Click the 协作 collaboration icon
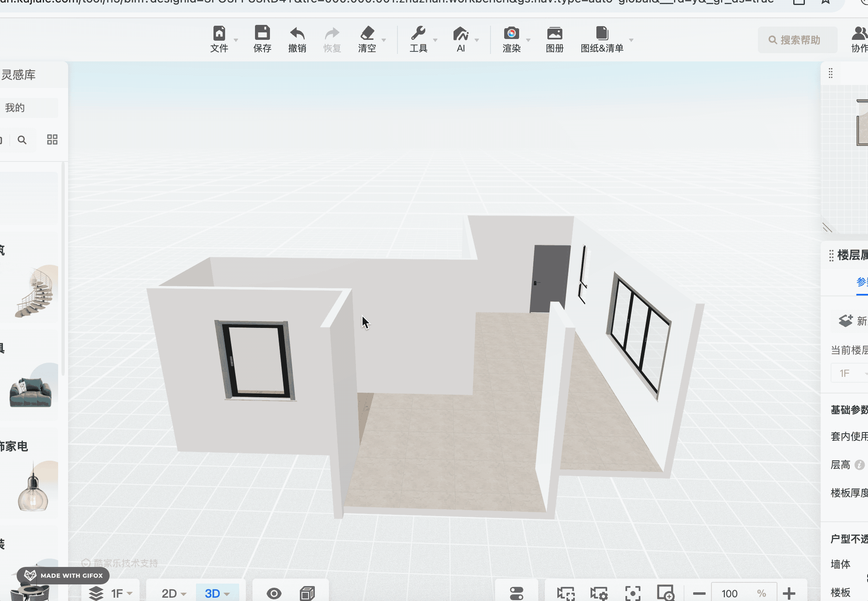The image size is (868, 601). pyautogui.click(x=860, y=33)
